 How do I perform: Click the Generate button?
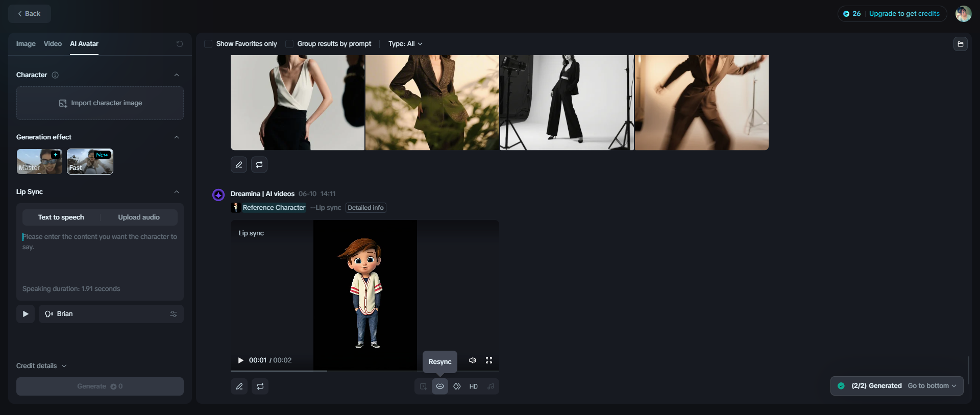click(100, 386)
